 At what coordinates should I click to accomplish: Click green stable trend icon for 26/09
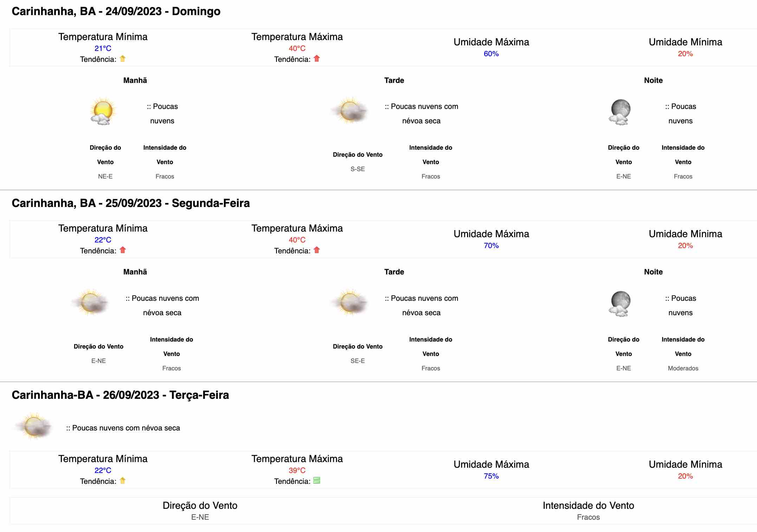[x=317, y=480]
